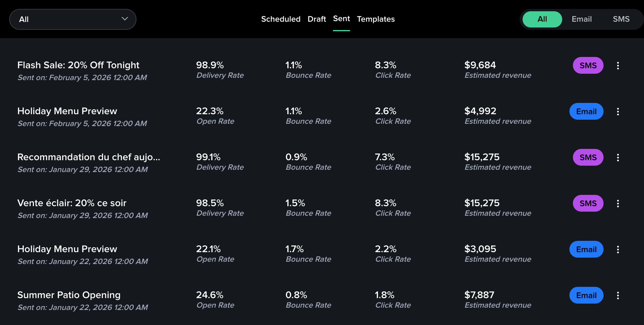Open the January 22 Holiday Menu Preview options menu

pos(618,250)
